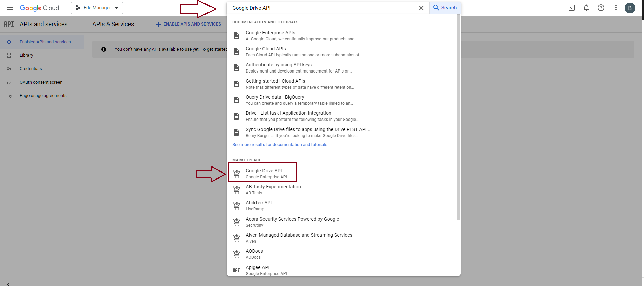Click ENABLE APIS AND SERVICES button

188,24
